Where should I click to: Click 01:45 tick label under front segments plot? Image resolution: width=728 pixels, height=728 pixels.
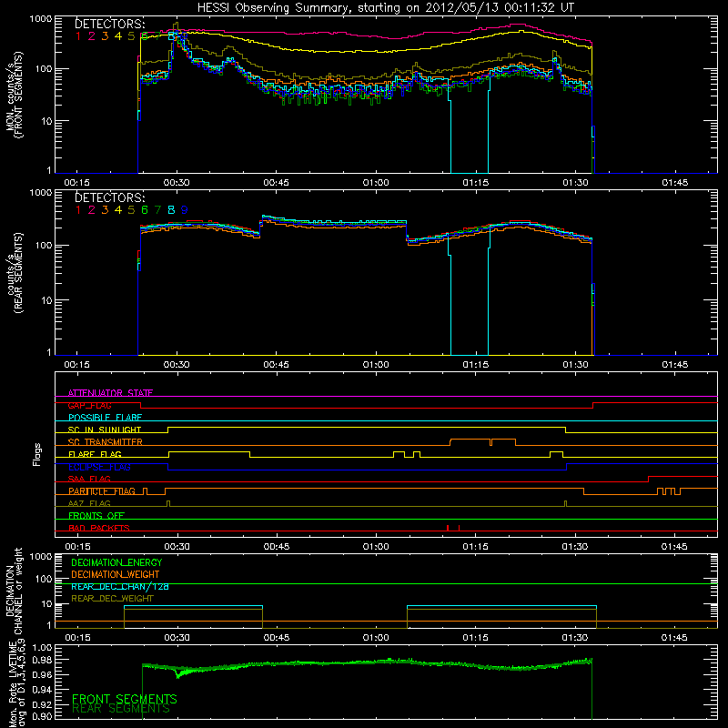click(674, 183)
